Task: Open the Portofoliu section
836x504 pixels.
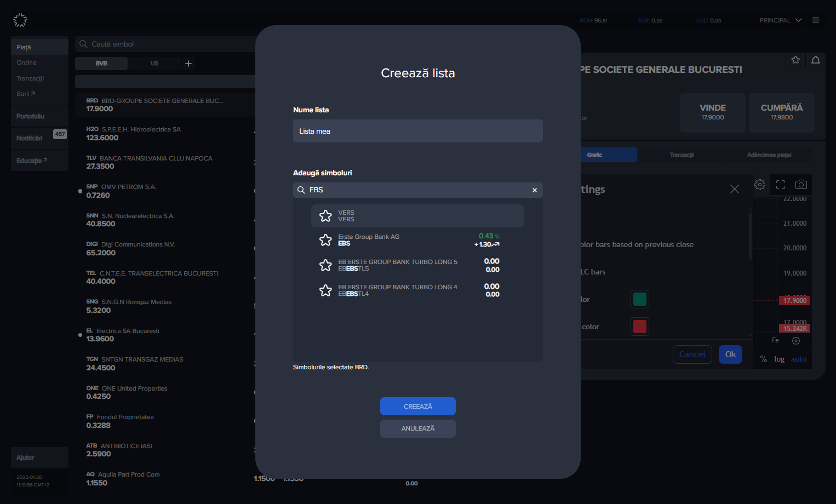Action: point(39,116)
